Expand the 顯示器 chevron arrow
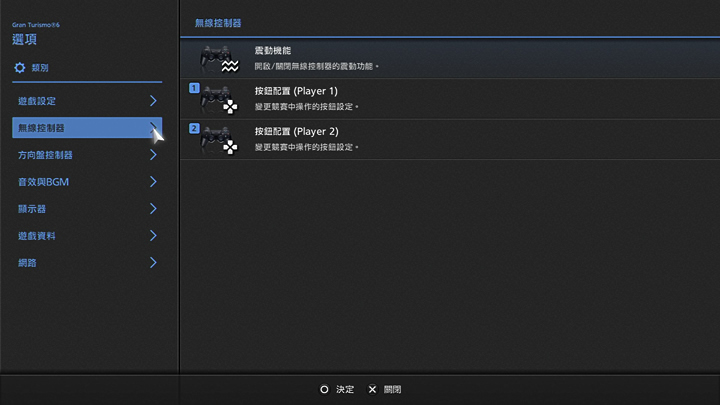720x405 pixels. point(153,209)
